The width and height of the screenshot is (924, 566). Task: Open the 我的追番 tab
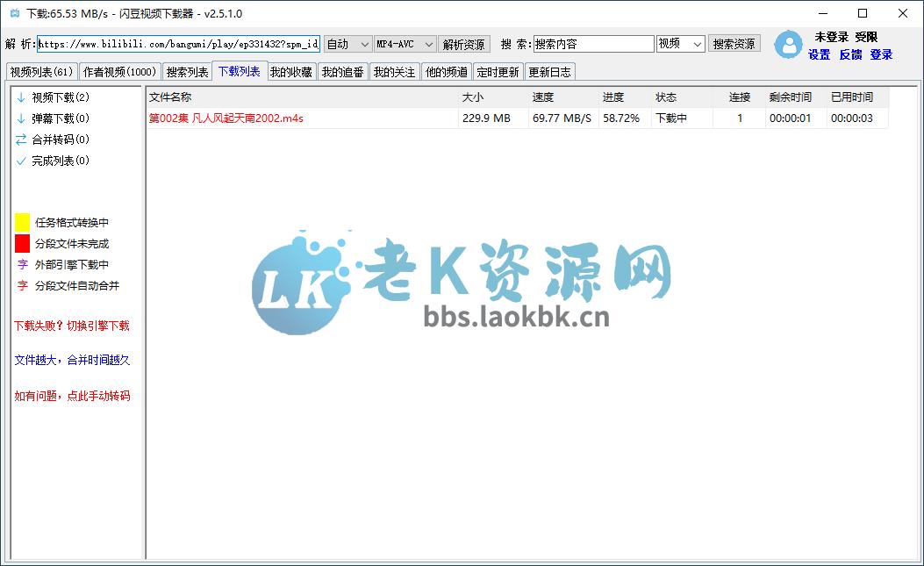click(x=343, y=72)
